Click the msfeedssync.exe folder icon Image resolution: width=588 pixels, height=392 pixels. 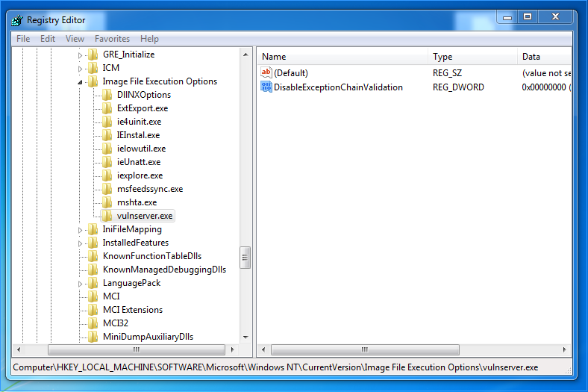tap(107, 189)
